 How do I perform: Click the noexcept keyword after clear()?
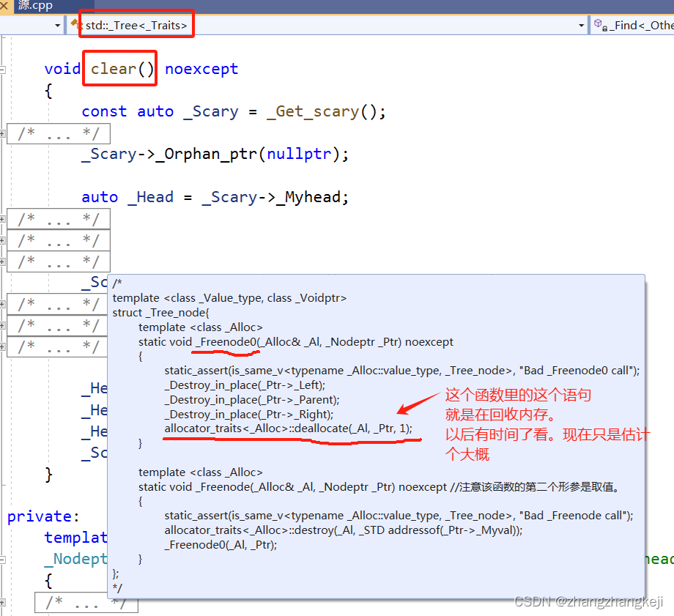coord(201,69)
